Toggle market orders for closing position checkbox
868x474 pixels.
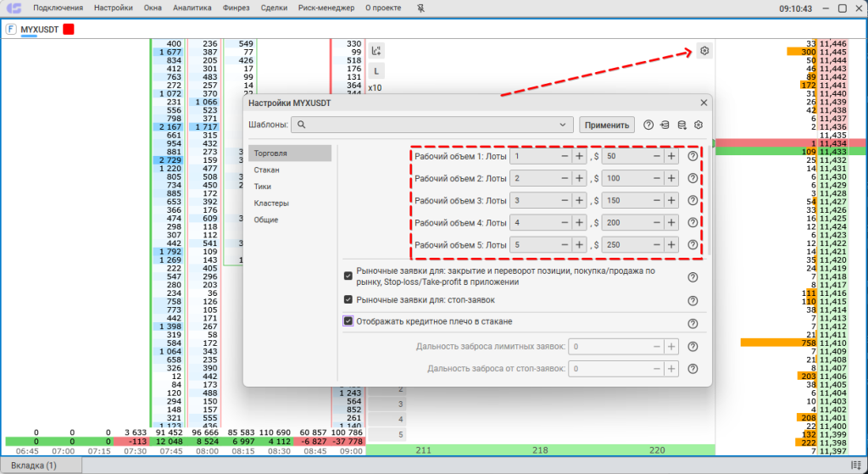point(348,276)
